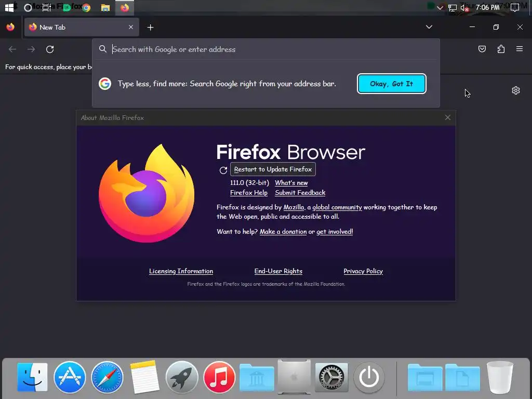Viewport: 532px width, 399px height.
Task: Open the What's new link
Action: [291, 183]
